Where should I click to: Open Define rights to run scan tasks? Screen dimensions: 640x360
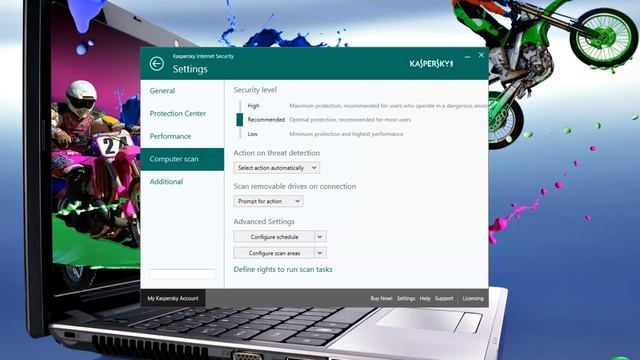[x=283, y=269]
